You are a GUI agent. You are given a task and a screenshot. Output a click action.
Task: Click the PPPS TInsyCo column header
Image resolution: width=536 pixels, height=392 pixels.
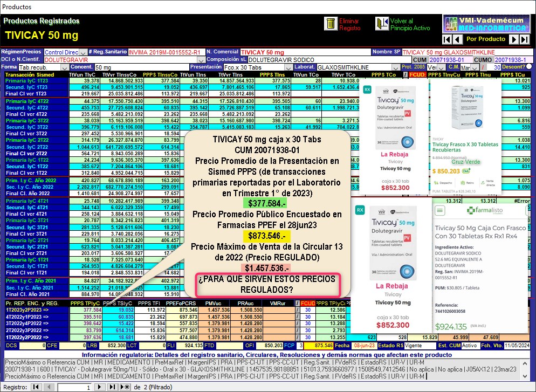pos(160,74)
